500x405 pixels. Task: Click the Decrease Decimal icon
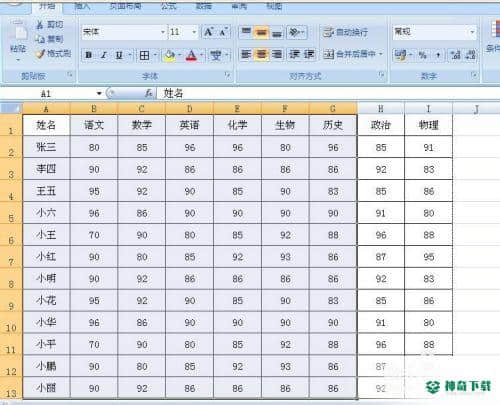[x=470, y=55]
